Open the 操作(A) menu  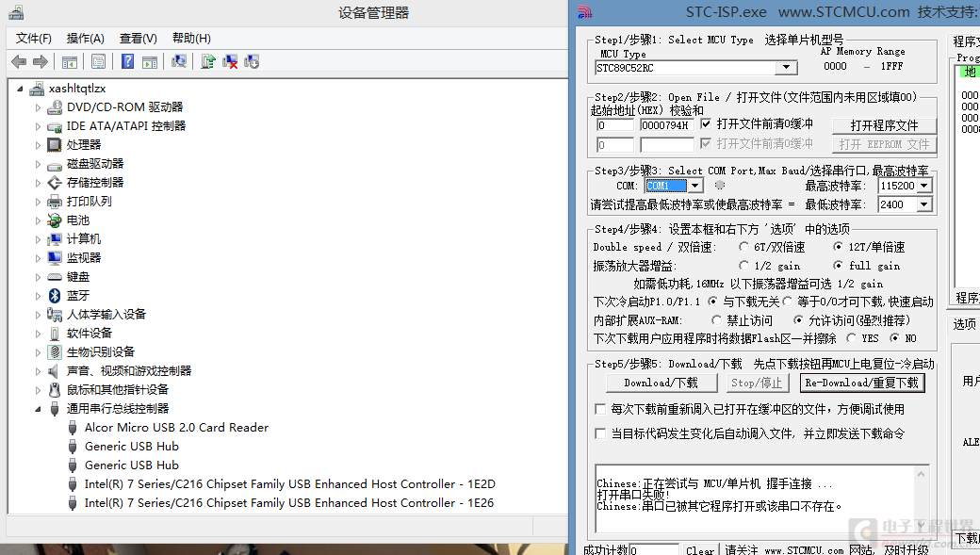click(x=86, y=39)
